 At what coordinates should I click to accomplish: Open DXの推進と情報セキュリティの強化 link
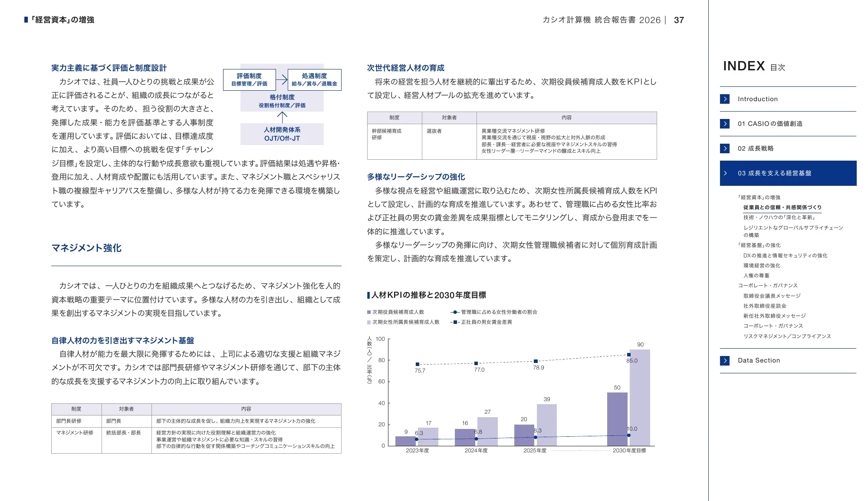tap(785, 256)
